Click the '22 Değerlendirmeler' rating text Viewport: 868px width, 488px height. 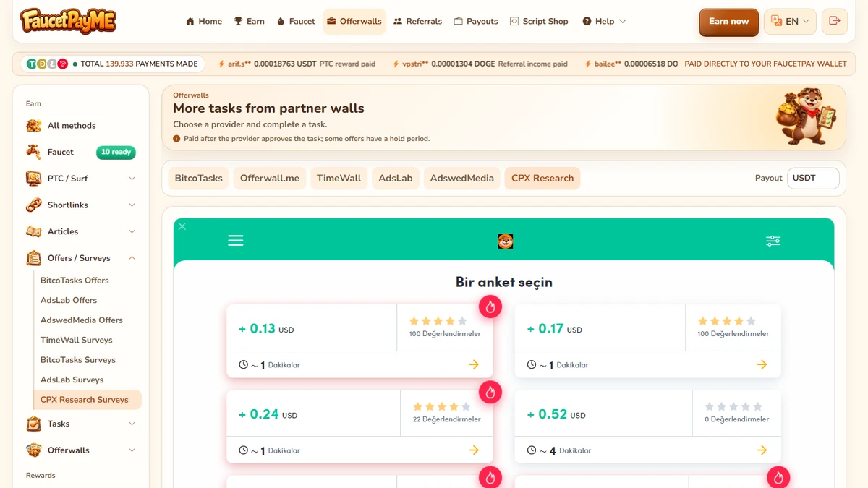tap(446, 419)
